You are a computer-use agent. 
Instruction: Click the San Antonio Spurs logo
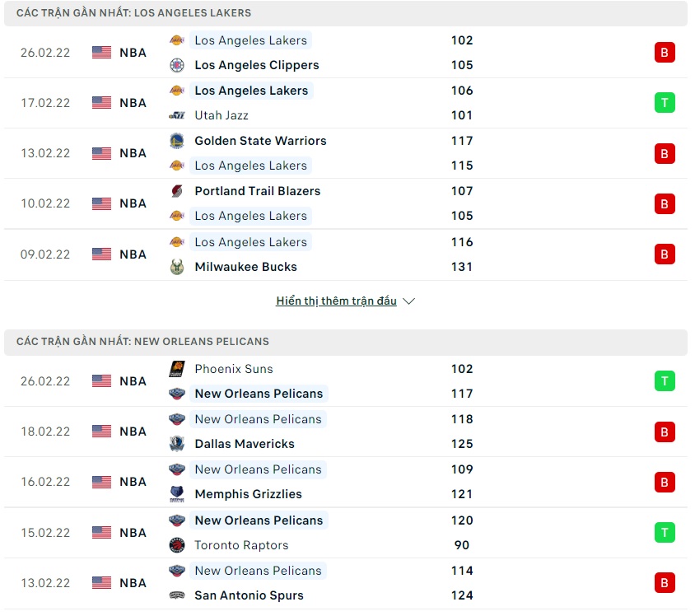point(176,595)
